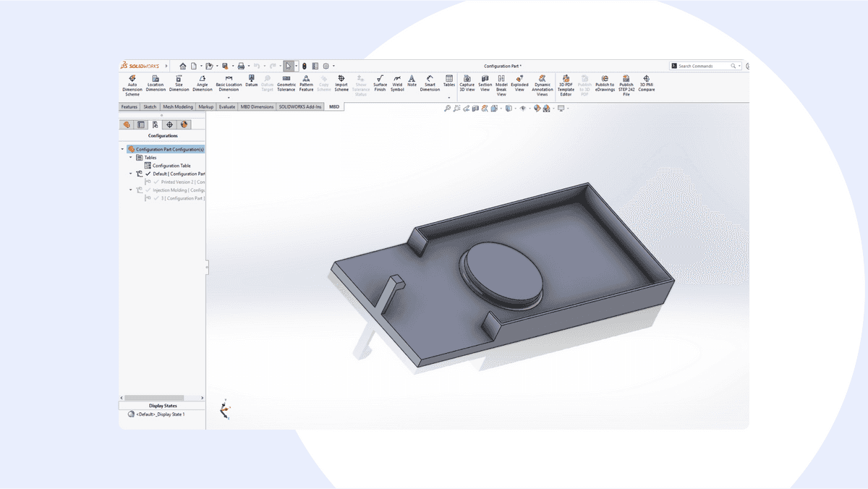Switch to the Sketch tab
The image size is (868, 489).
150,107
